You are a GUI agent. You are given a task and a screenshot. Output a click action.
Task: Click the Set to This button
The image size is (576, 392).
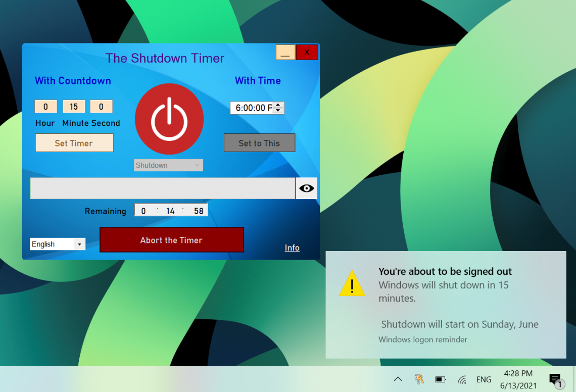coord(259,142)
